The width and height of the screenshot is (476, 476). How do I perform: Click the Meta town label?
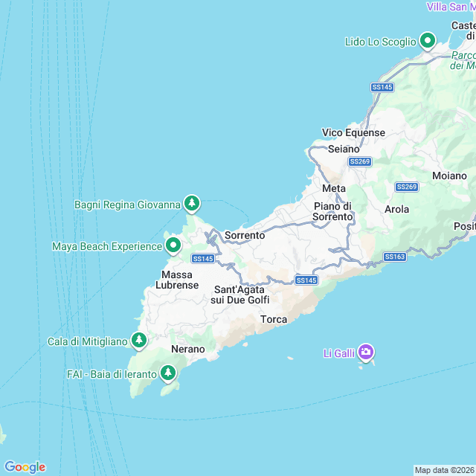click(334, 188)
